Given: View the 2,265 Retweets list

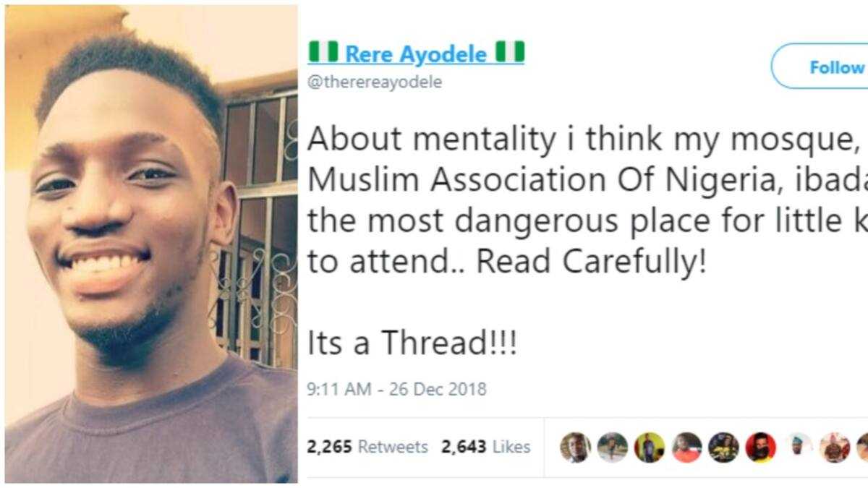Looking at the screenshot, I should 367,447.
